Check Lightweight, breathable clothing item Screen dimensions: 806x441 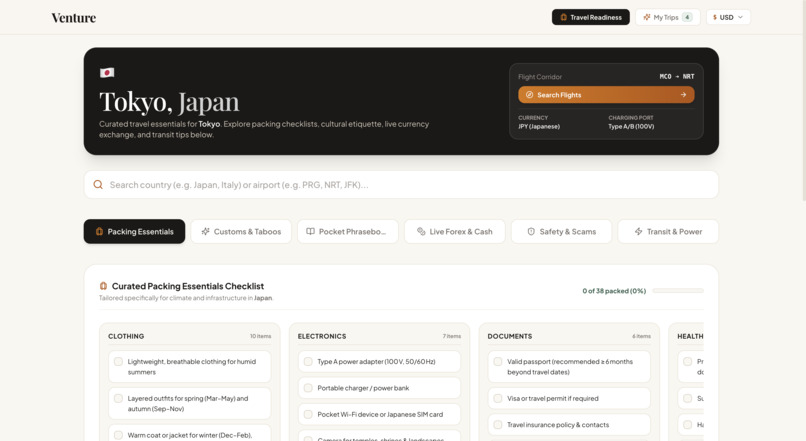pyautogui.click(x=118, y=361)
